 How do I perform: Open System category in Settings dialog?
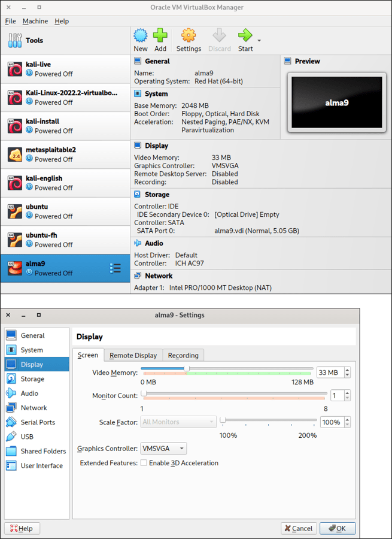point(37,350)
